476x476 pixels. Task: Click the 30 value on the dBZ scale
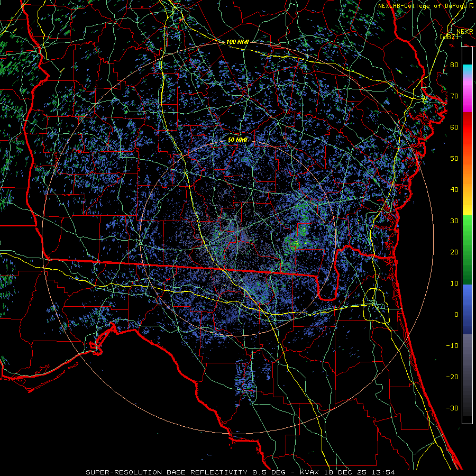coord(454,221)
